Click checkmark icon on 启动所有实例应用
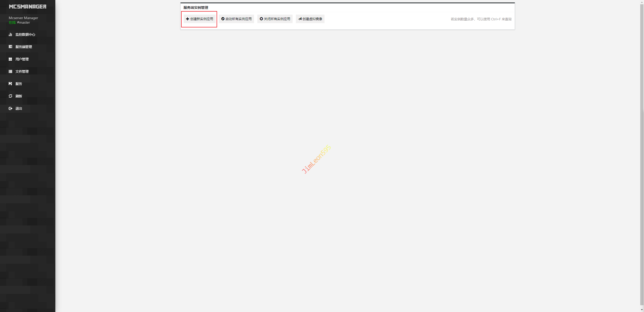 pyautogui.click(x=223, y=19)
